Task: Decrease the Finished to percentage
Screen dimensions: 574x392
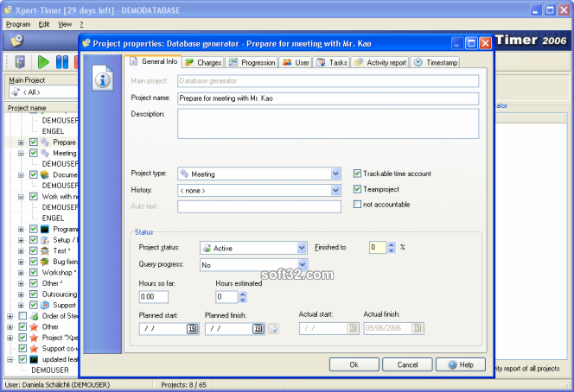Action: pos(392,250)
